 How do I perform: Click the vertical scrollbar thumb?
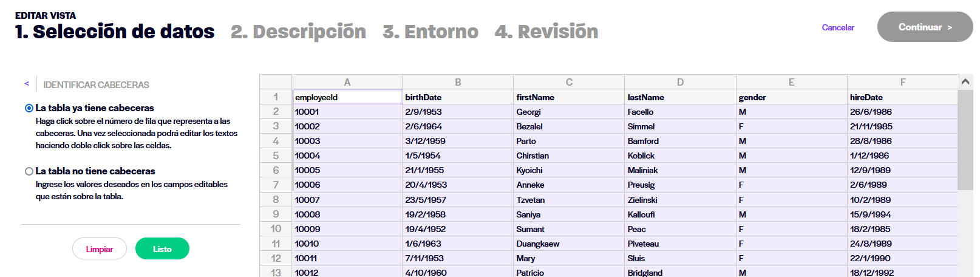pyautogui.click(x=965, y=140)
